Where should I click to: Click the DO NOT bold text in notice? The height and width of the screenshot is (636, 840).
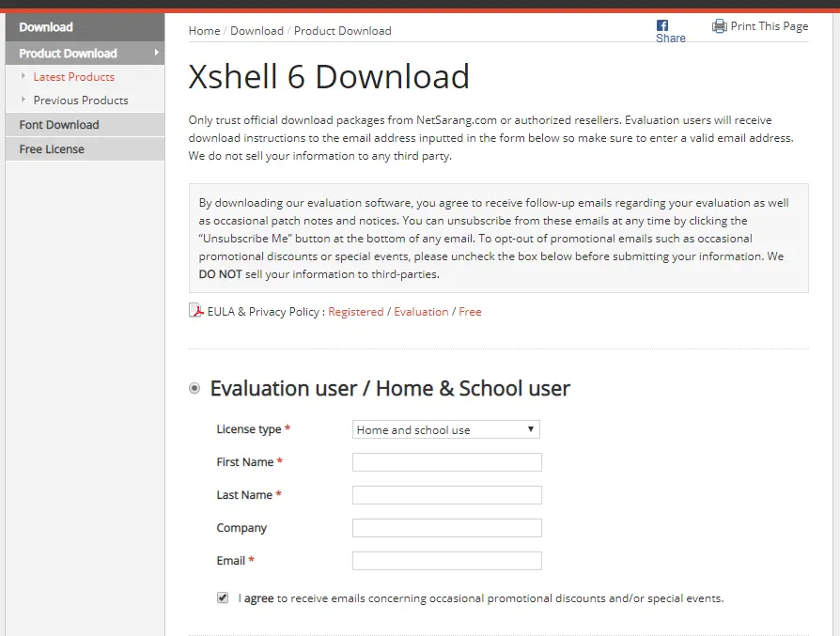click(220, 273)
